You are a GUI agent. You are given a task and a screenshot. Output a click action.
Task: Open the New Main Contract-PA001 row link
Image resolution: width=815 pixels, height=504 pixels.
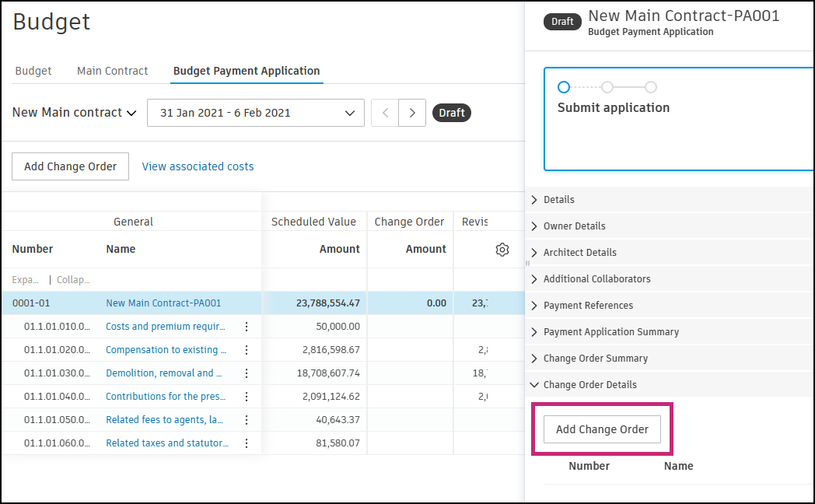[x=163, y=303]
